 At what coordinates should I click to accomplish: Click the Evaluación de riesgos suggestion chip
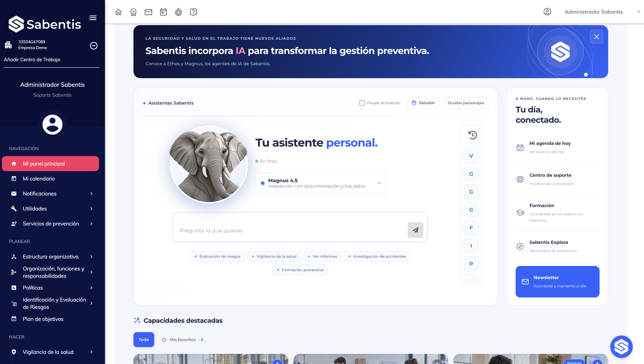point(217,256)
